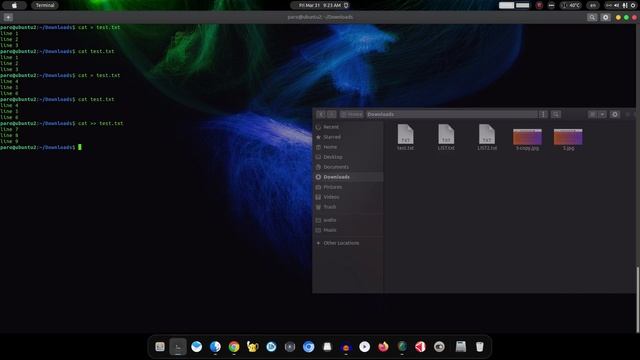Image resolution: width=640 pixels, height=360 pixels.
Task: Open the power icon in system tray
Action: point(633,5)
